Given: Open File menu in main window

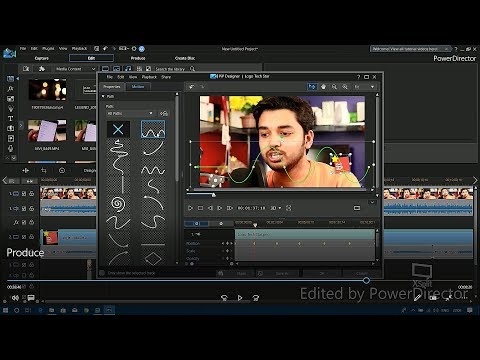Looking at the screenshot, I should pyautogui.click(x=23, y=49).
